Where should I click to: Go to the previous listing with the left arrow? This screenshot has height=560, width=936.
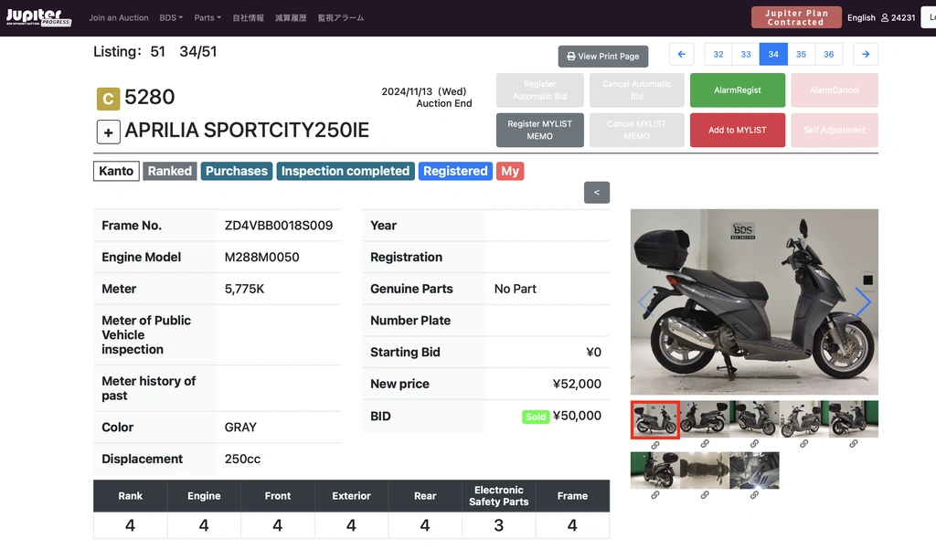pyautogui.click(x=681, y=54)
